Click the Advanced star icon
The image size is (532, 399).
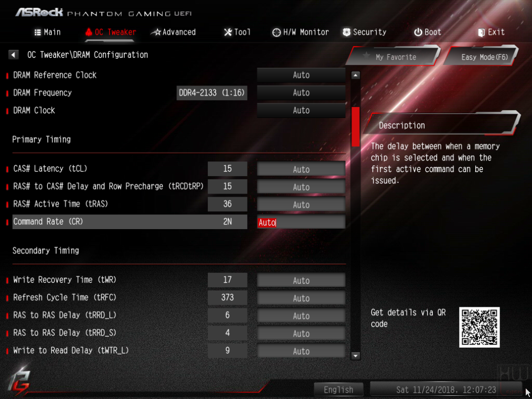(x=156, y=32)
